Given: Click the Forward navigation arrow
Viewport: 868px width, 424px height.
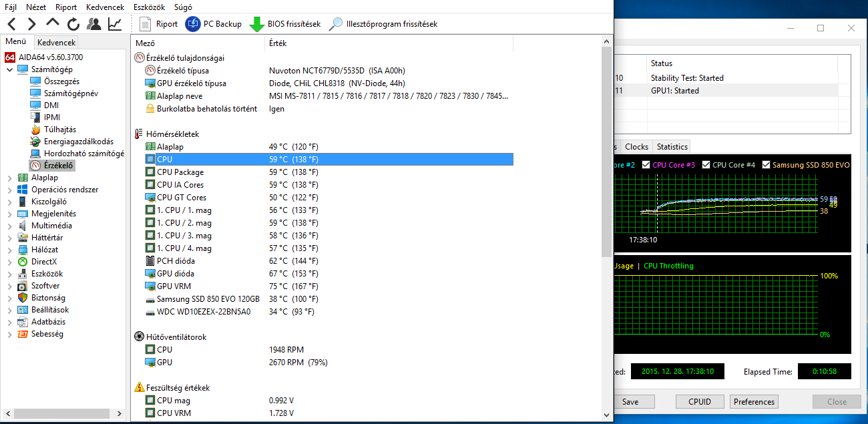Looking at the screenshot, I should pyautogui.click(x=31, y=24).
